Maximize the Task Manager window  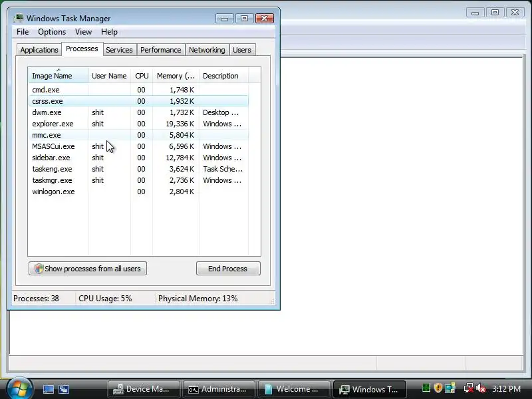point(244,19)
